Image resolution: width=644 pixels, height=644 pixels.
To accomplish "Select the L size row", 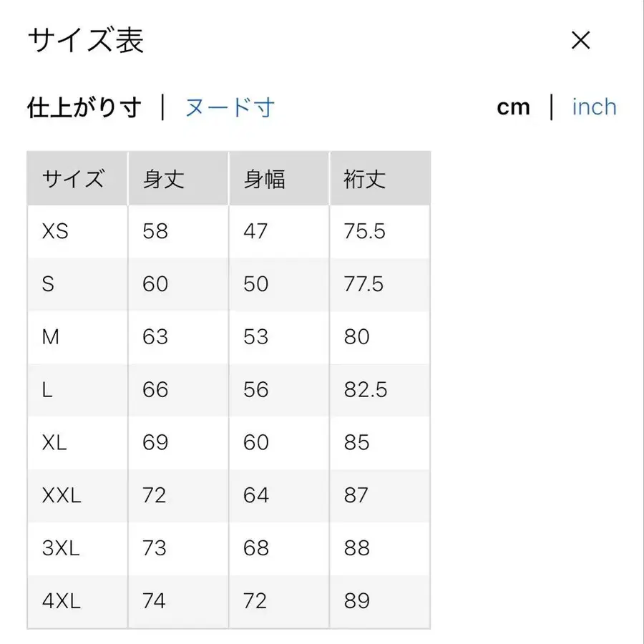I will click(x=47, y=390).
